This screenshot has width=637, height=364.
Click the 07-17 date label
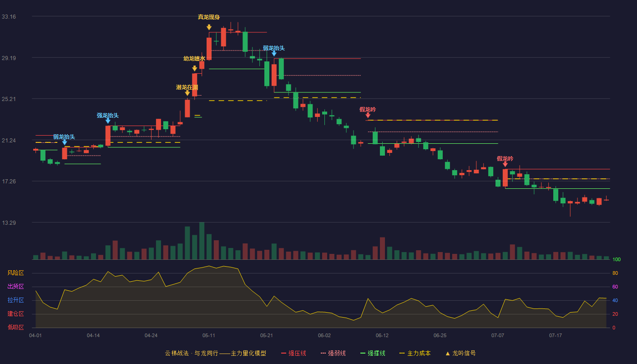[556, 335]
